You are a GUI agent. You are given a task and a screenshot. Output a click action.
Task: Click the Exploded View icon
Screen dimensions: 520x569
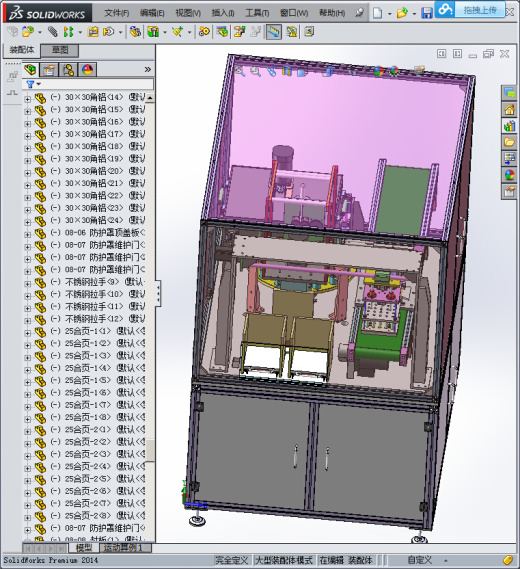coord(239,32)
